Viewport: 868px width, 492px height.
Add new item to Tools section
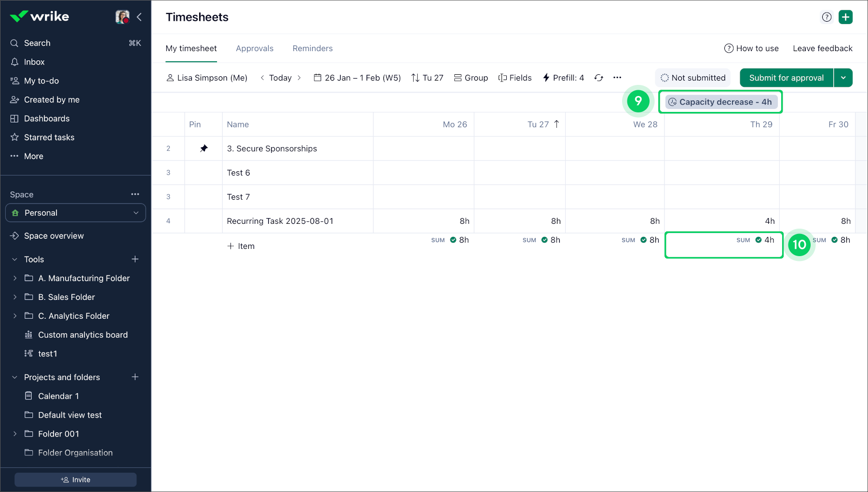tap(135, 260)
